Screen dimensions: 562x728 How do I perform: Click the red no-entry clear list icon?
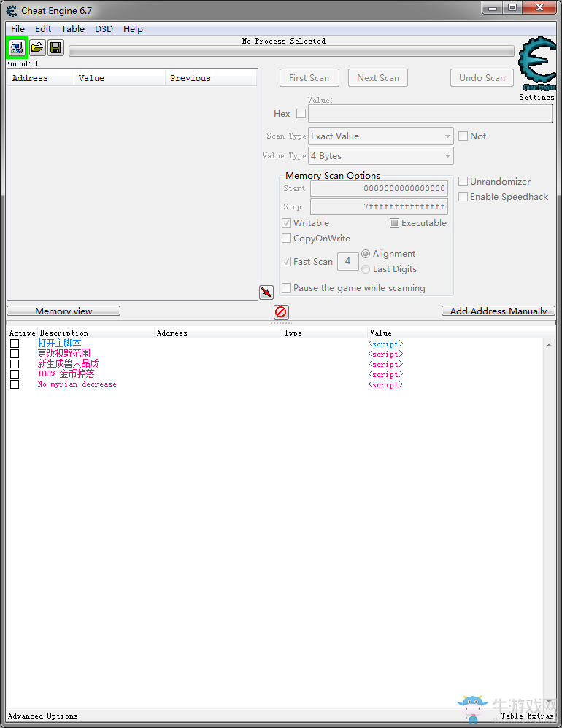(x=281, y=311)
